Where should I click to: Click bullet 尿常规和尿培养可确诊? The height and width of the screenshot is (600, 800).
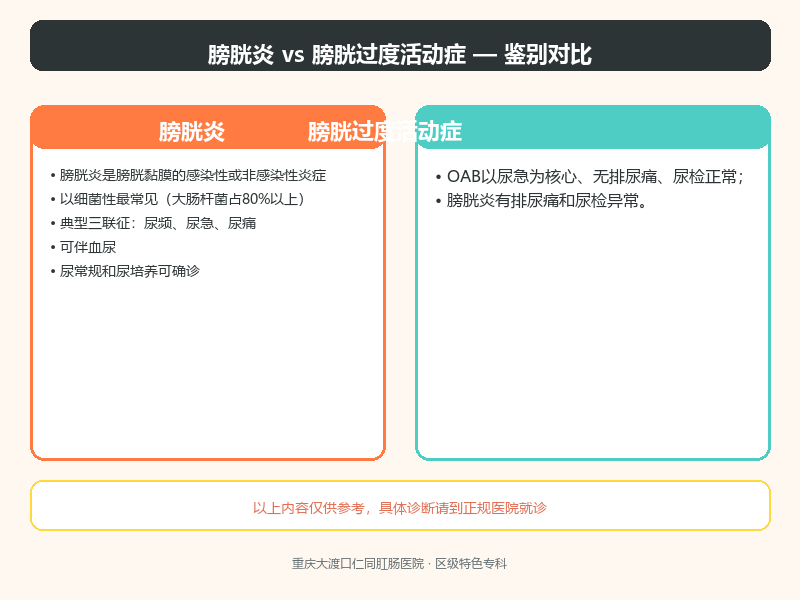point(125,271)
